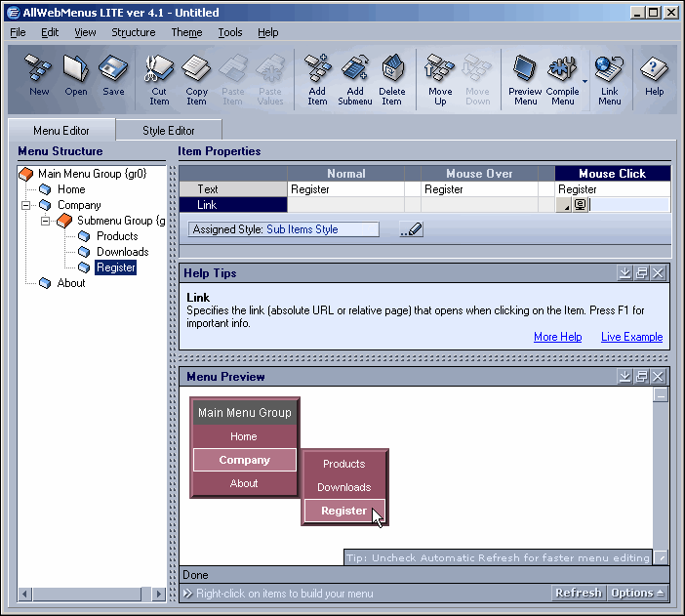Image resolution: width=685 pixels, height=616 pixels.
Task: Click the Link Menu toolbar icon
Action: pos(610,80)
